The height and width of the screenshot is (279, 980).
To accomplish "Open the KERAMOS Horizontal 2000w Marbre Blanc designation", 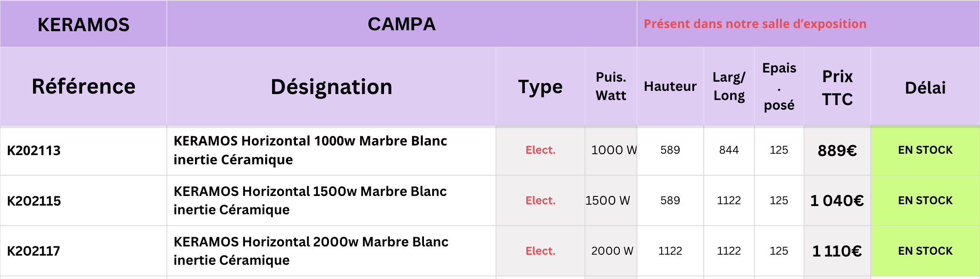I will (311, 251).
